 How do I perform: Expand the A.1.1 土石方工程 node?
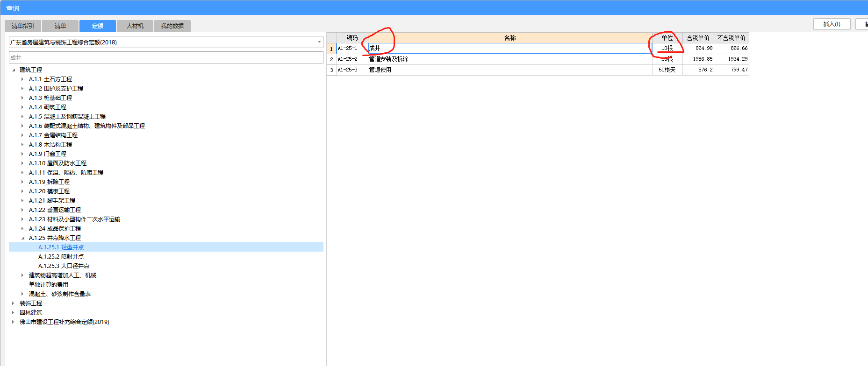22,79
